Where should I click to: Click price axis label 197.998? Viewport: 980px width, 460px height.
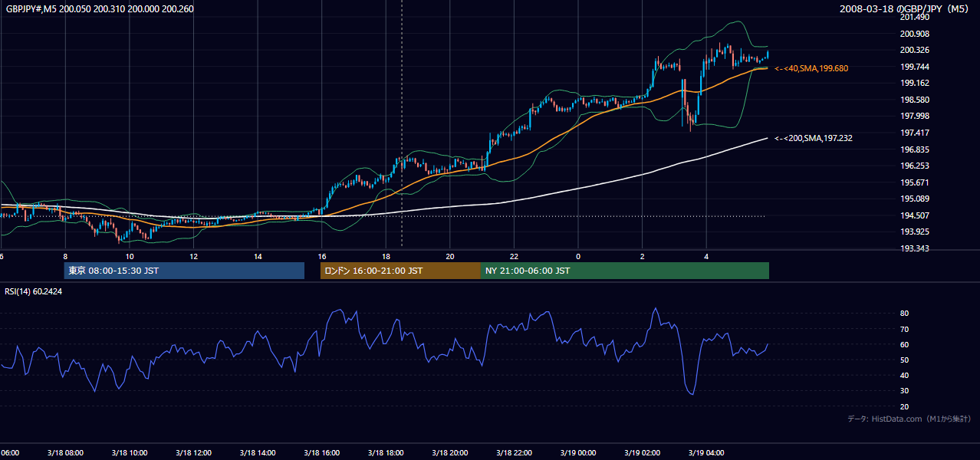916,116
